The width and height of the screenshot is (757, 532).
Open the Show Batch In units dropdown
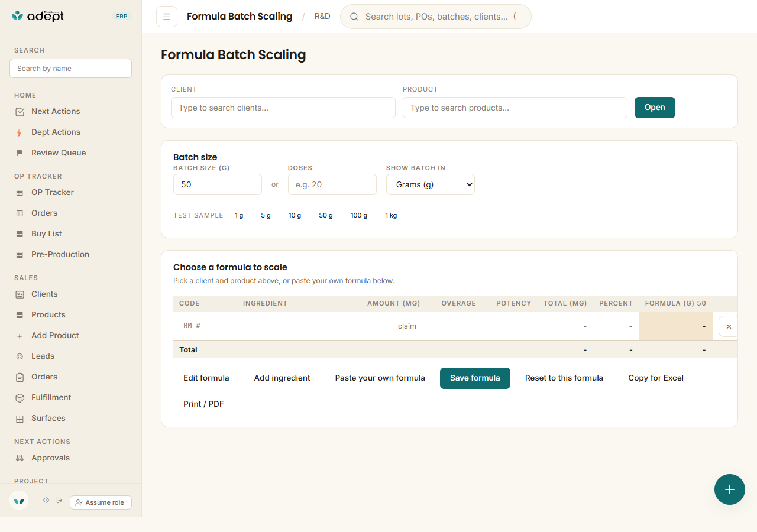point(431,184)
